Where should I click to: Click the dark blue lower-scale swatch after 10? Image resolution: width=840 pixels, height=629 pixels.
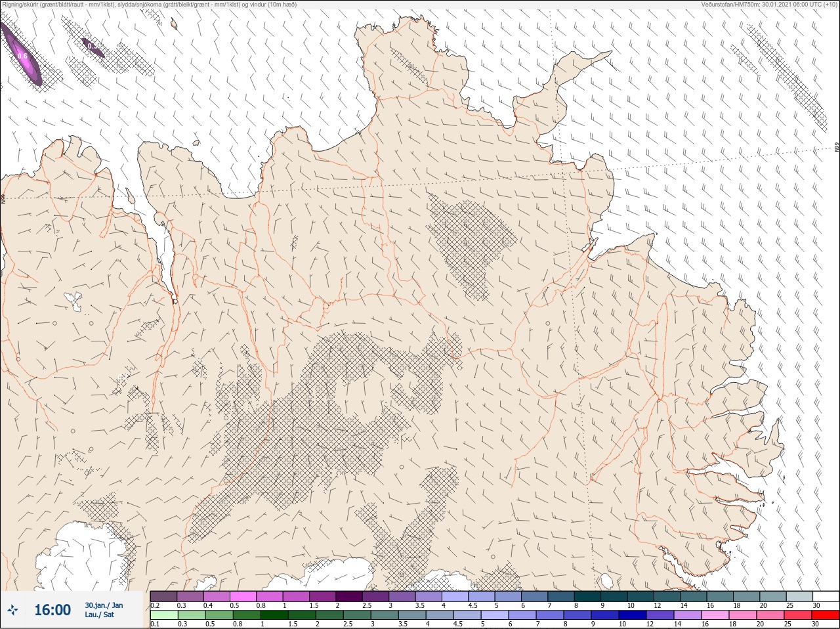pos(633,615)
